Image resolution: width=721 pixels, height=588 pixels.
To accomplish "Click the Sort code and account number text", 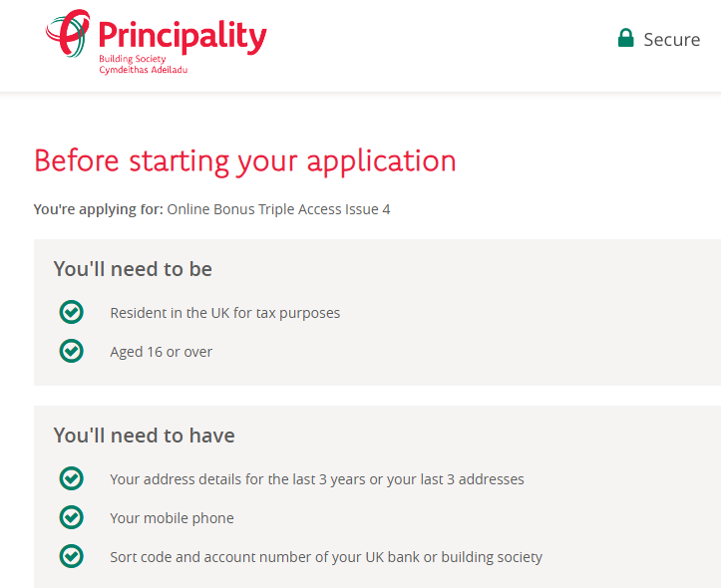I will pyautogui.click(x=326, y=557).
